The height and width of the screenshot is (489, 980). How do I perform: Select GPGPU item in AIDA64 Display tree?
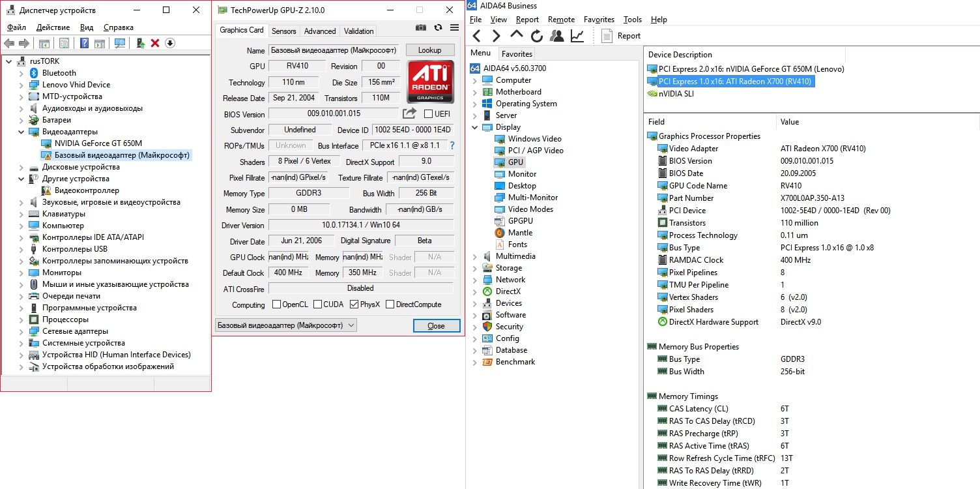(513, 221)
